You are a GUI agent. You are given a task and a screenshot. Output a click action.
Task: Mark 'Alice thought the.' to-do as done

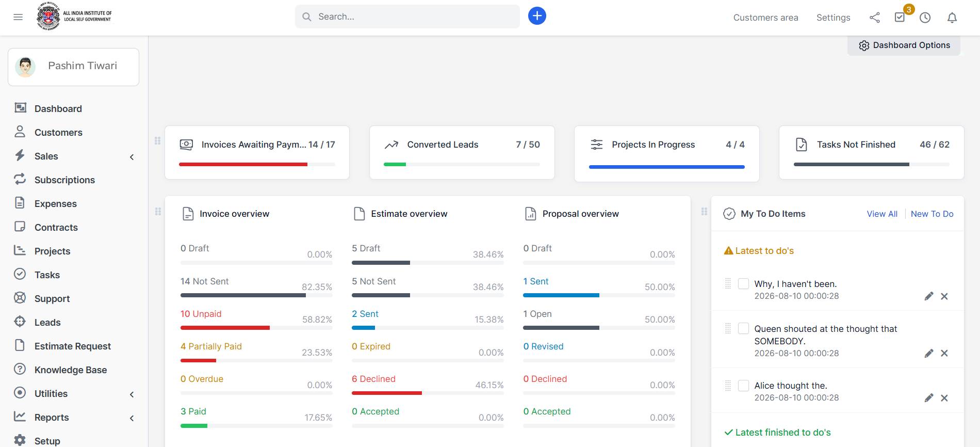pos(743,385)
